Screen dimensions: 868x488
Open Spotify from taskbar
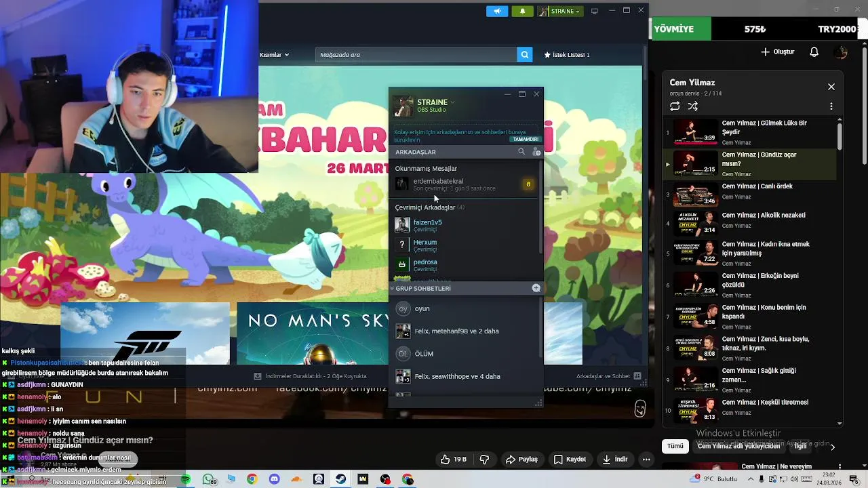186,479
